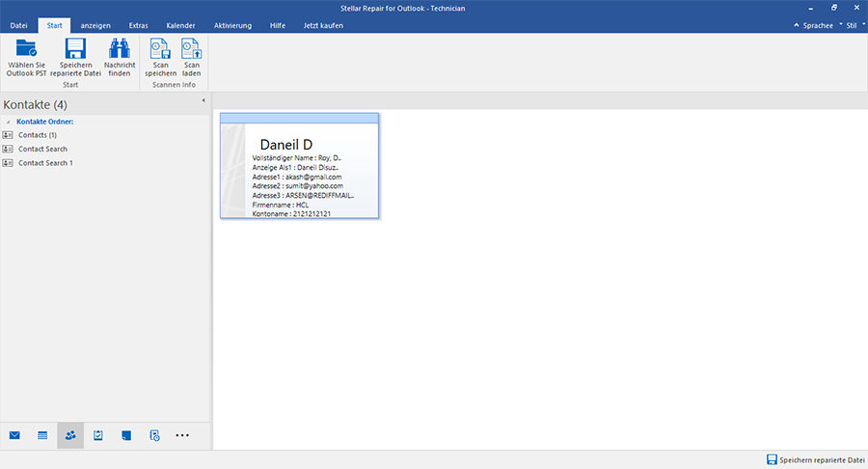Select the Contacts (1) folder
The width and height of the screenshot is (868, 469).
tap(37, 135)
